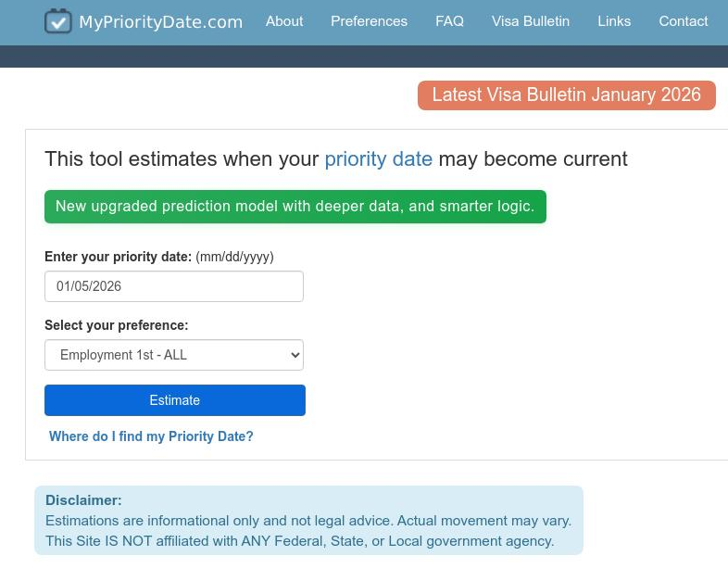Click the MyPriorityDate.com site name text
The image size is (728, 581).
(x=160, y=22)
